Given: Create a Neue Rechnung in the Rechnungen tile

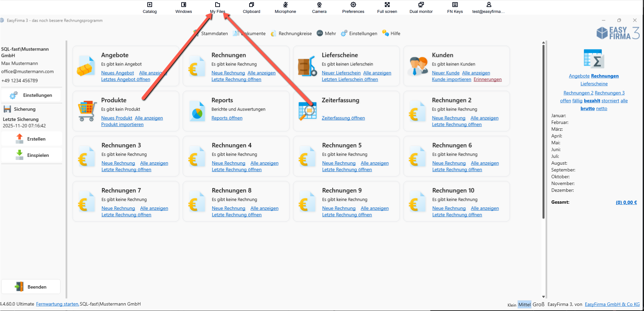Looking at the screenshot, I should [228, 73].
